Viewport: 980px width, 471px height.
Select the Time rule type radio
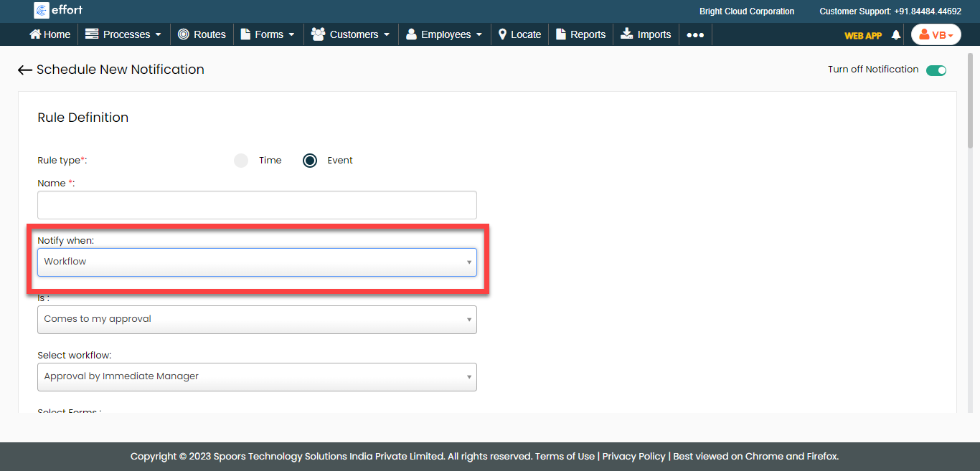241,161
